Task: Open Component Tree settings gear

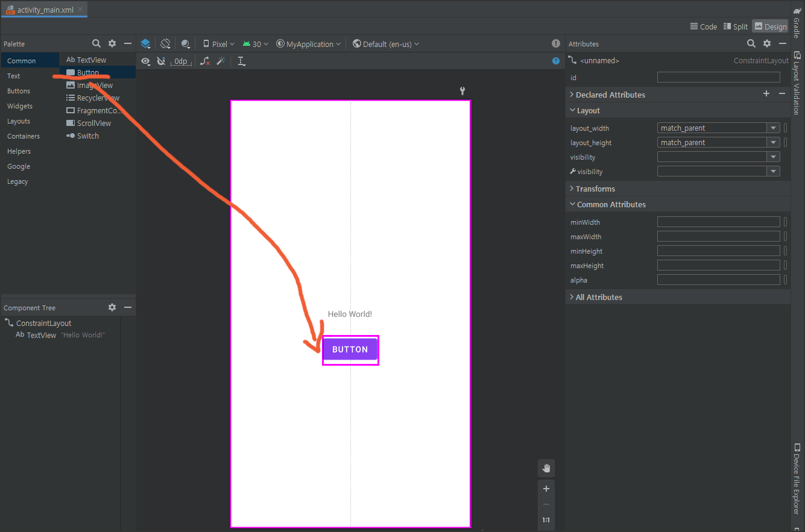Action: tap(112, 307)
